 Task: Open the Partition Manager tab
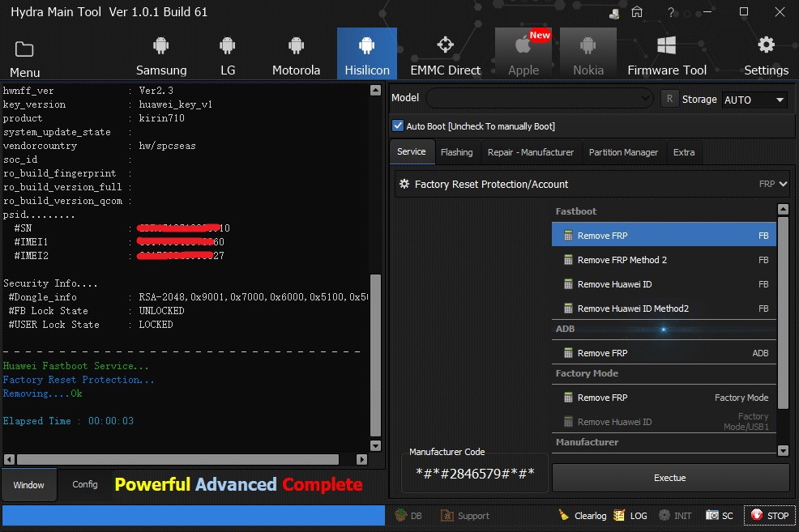click(x=622, y=152)
